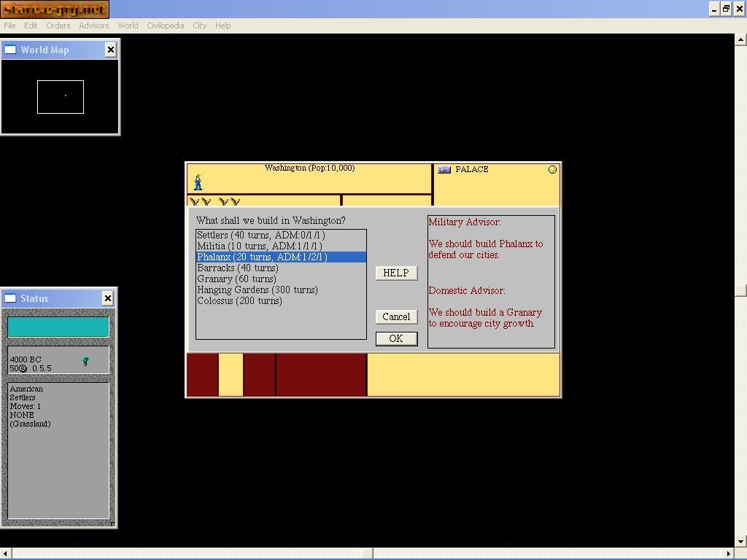747x560 pixels.
Task: Click the stare.e-gry.net logo
Action: click(55, 9)
